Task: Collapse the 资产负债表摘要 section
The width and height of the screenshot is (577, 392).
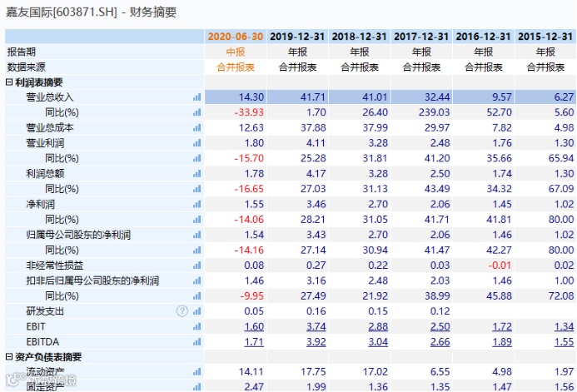Action: click(9, 357)
